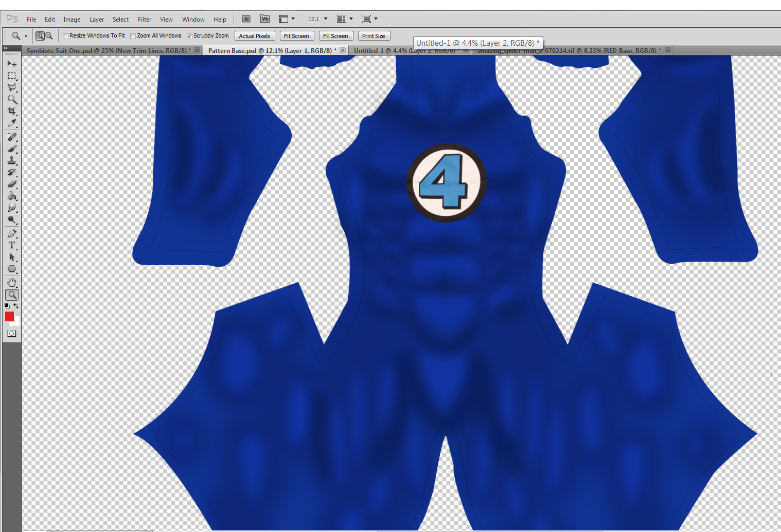Open the white background color swatch
The image size is (781, 532).
(x=16, y=323)
